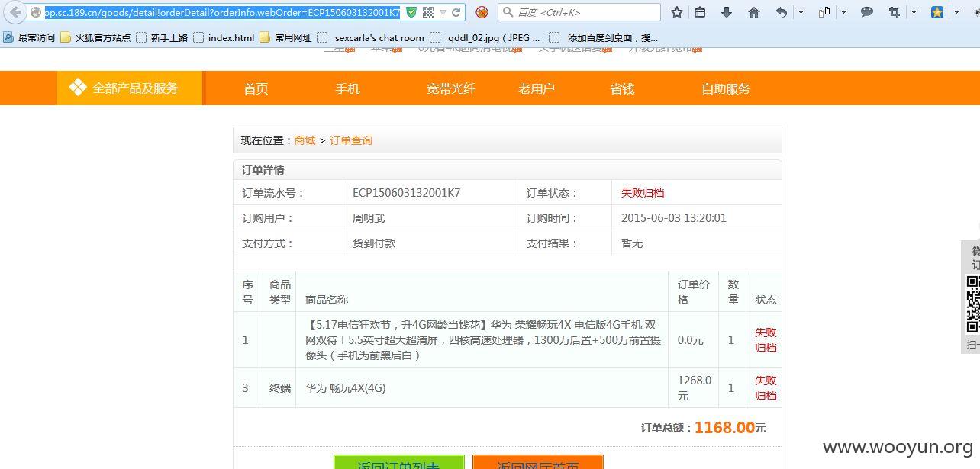This screenshot has height=469, width=980.
Task: Click 订单查询 breadcrumb link
Action: 351,140
